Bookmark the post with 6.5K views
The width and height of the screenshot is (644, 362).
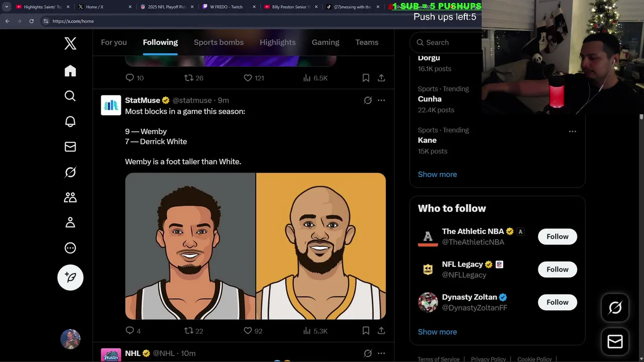click(x=366, y=78)
